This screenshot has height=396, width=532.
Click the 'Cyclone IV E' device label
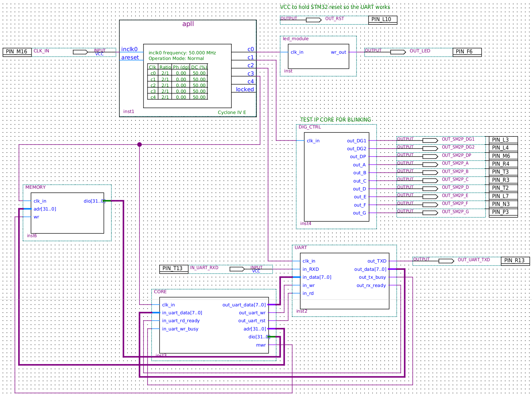(232, 112)
